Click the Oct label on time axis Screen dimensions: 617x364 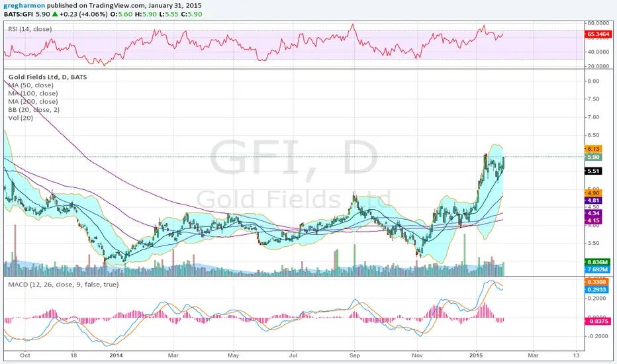pyautogui.click(x=25, y=355)
